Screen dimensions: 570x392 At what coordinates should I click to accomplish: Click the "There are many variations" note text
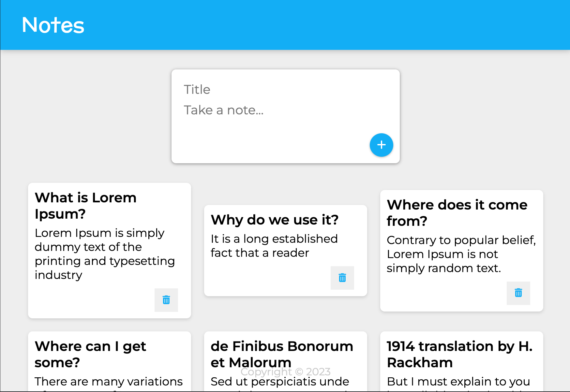click(109, 382)
